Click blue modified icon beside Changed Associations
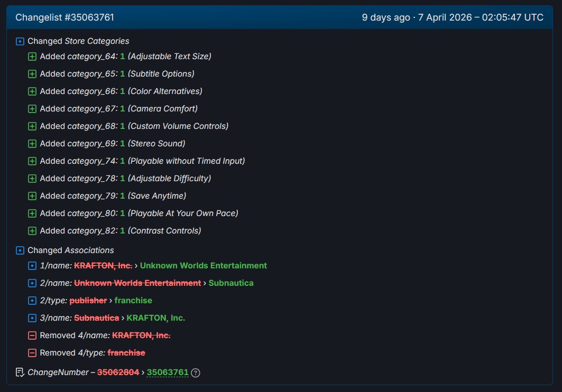 click(20, 250)
